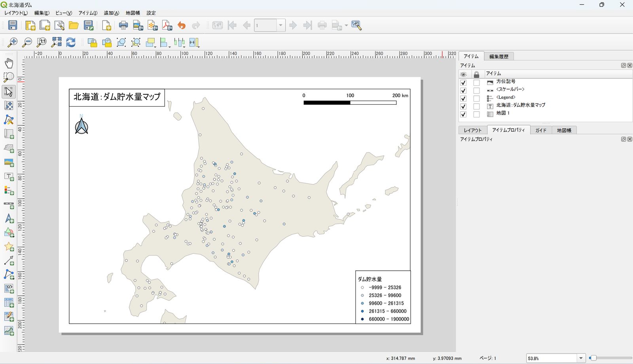Zoom in with the magnifier plus icon
The height and width of the screenshot is (364, 633).
(13, 42)
